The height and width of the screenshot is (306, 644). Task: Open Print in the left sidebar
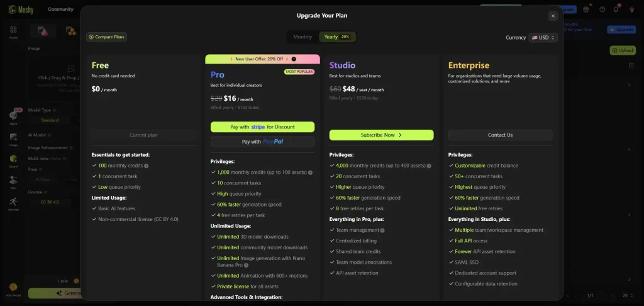(14, 183)
